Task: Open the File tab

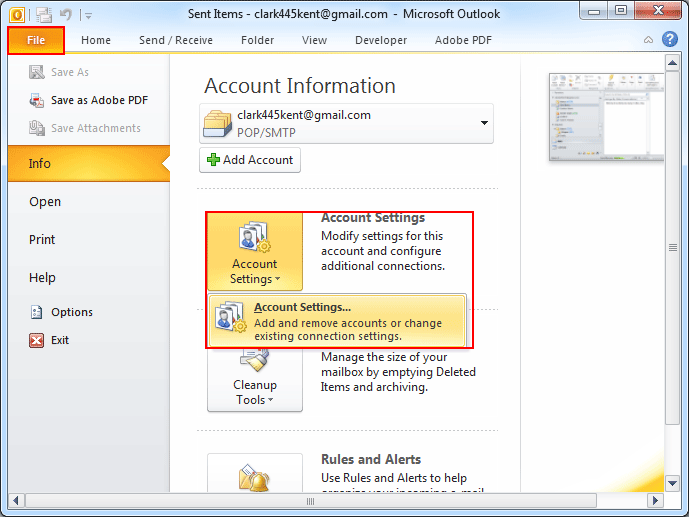Action: 36,40
